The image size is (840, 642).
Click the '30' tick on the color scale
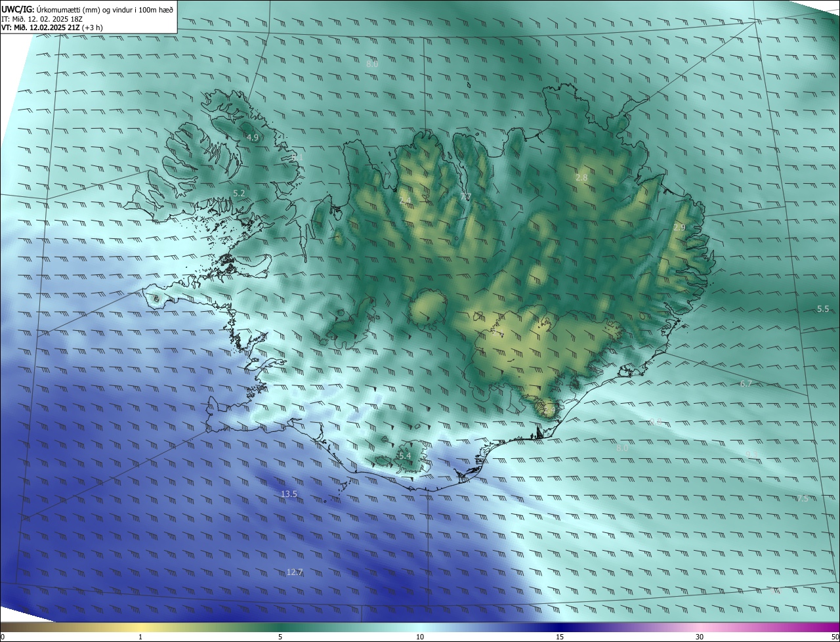click(700, 637)
